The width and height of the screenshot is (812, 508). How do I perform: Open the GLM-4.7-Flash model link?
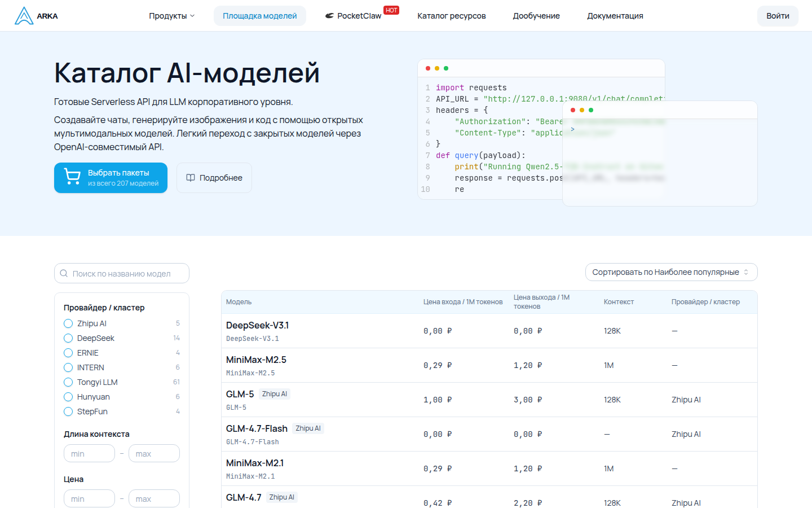(257, 428)
